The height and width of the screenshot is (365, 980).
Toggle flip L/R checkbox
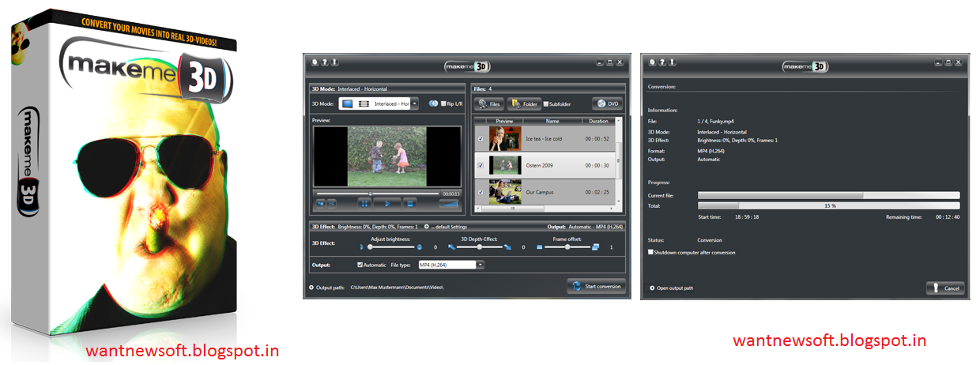tap(443, 103)
